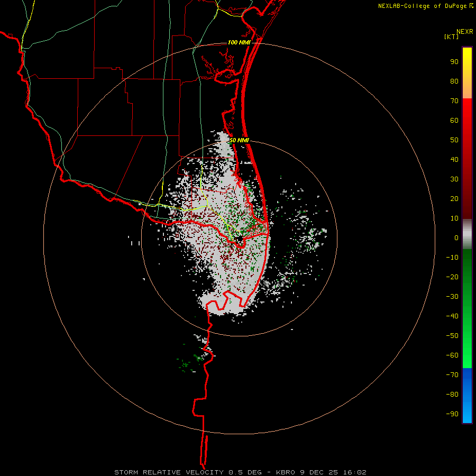
Task: Click the blue segment at the color bar bottom
Action: click(467, 396)
